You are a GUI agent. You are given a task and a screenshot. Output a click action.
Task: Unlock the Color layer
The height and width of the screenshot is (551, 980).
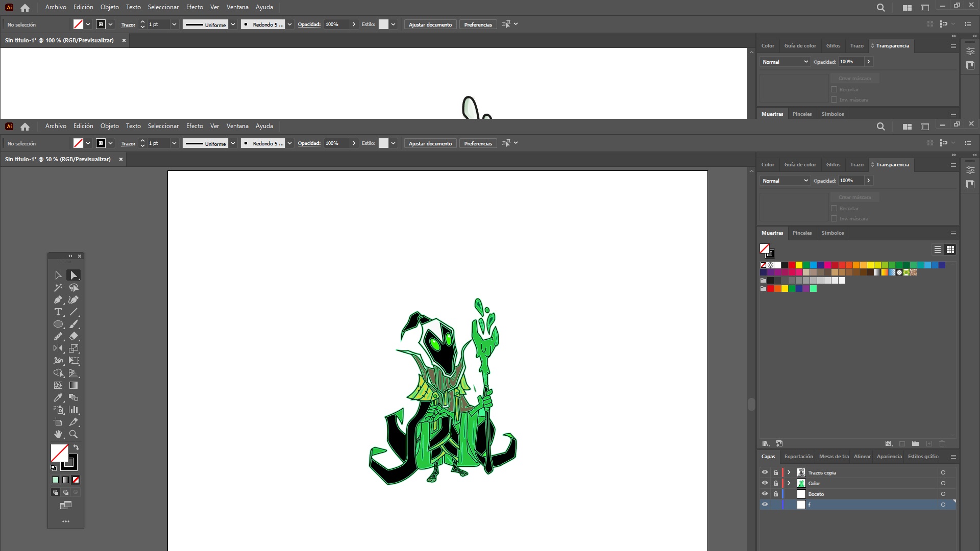coord(776,483)
